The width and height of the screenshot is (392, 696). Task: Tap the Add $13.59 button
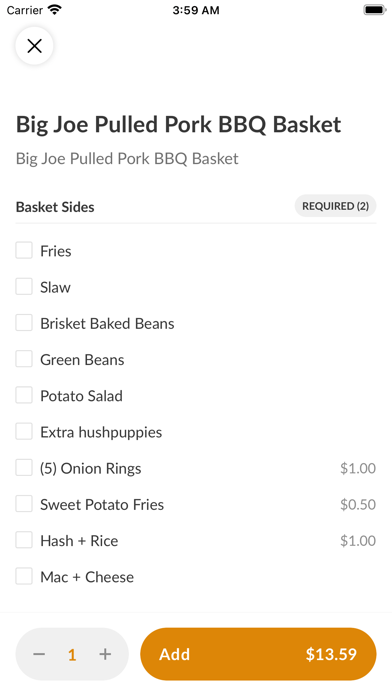pos(258,654)
